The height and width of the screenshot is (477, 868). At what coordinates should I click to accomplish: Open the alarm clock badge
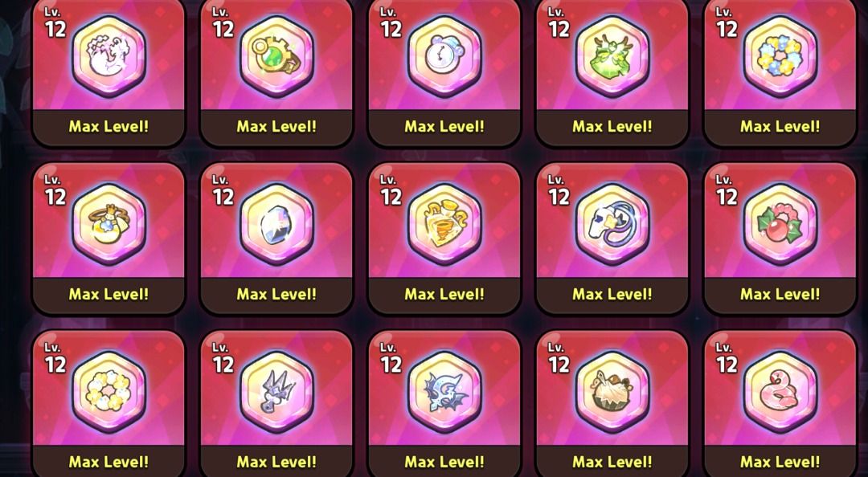pyautogui.click(x=444, y=56)
